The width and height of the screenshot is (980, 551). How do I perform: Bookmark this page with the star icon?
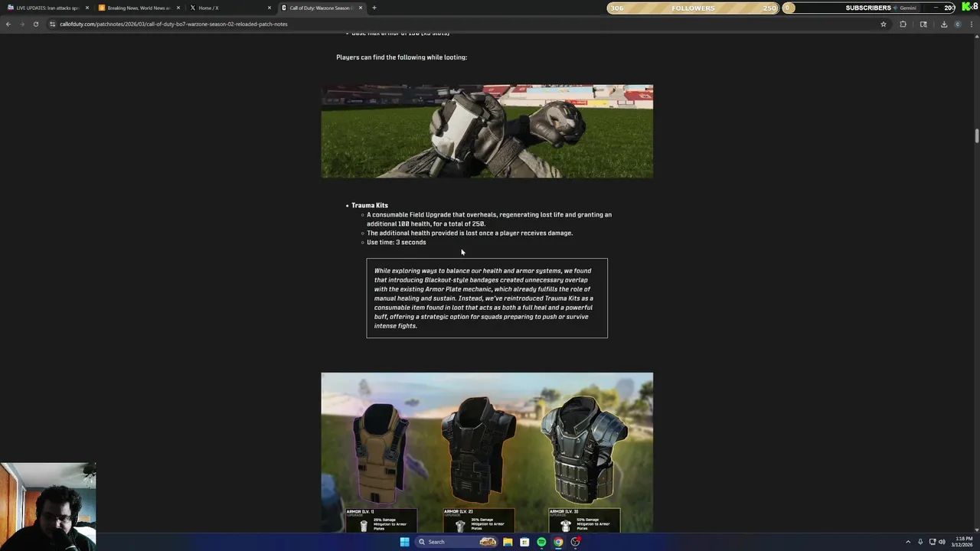[x=883, y=24]
